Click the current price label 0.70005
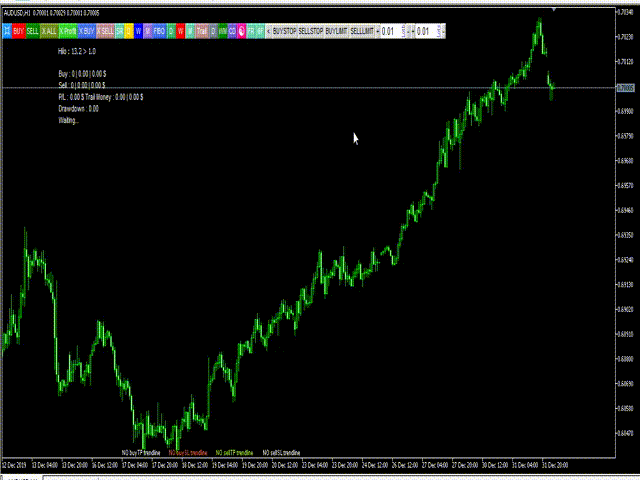Viewport: 640px width, 480px height. pos(625,88)
